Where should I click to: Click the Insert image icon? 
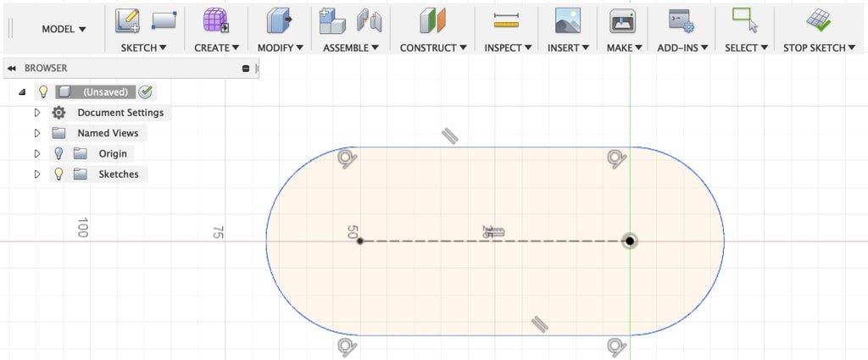click(567, 20)
